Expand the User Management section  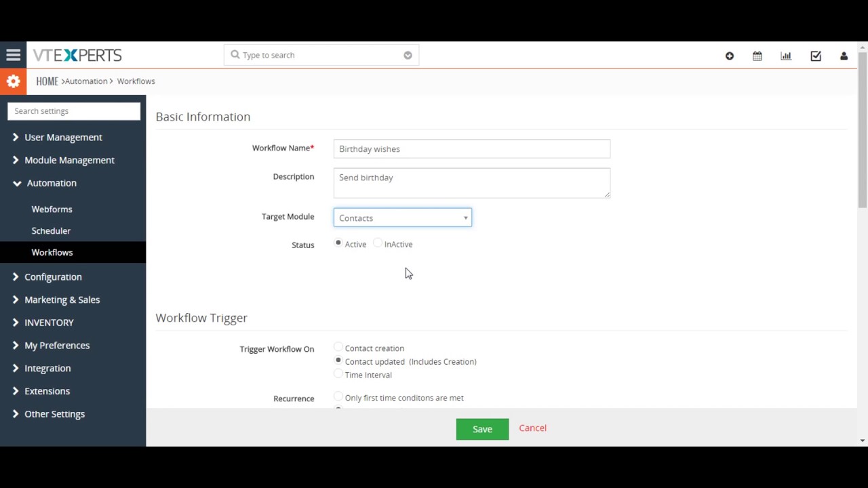(x=63, y=137)
